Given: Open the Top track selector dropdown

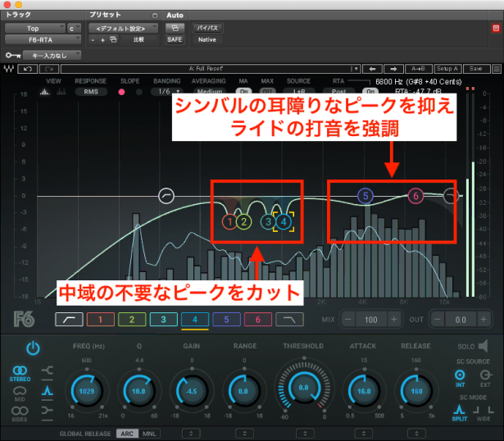Looking at the screenshot, I should tap(35, 29).
